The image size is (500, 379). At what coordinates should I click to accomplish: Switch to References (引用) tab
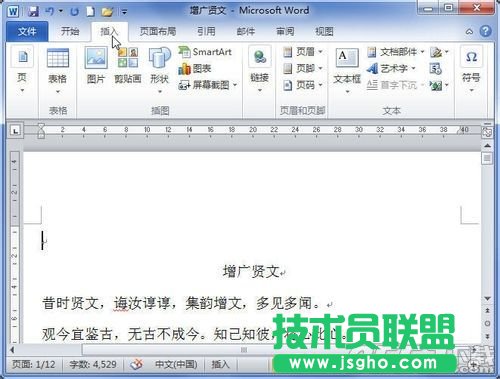point(206,31)
